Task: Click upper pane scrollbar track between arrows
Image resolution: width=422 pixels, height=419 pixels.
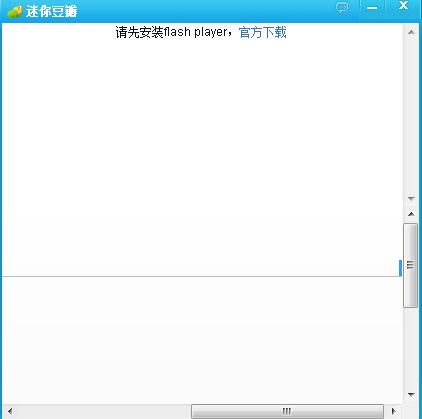Action: click(x=411, y=116)
